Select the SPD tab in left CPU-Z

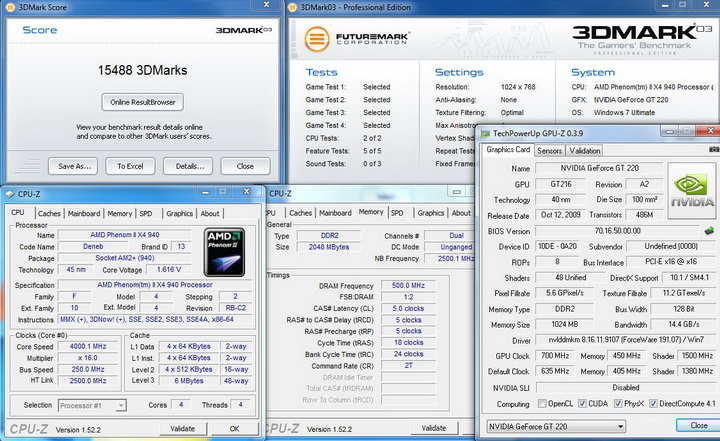click(x=146, y=214)
